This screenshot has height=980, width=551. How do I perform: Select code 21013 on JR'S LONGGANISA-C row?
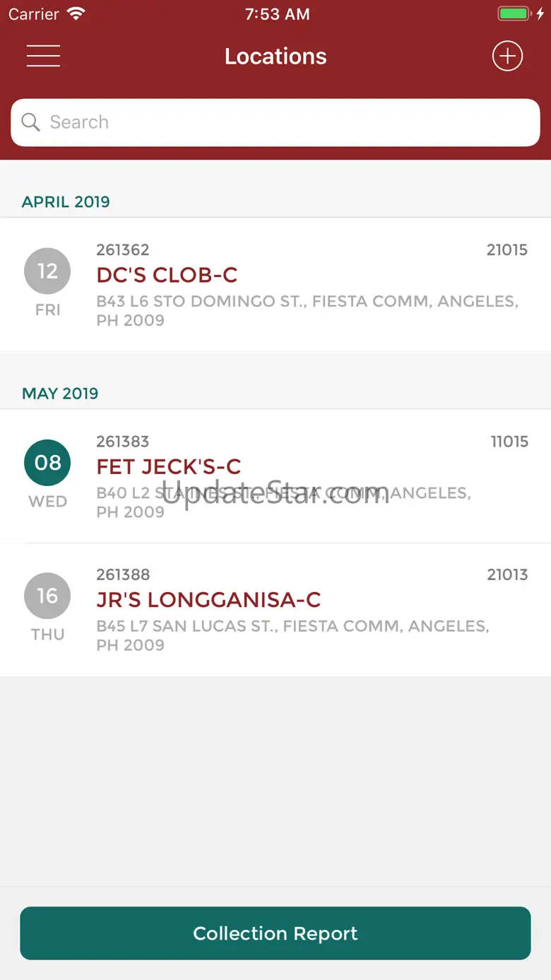point(507,574)
